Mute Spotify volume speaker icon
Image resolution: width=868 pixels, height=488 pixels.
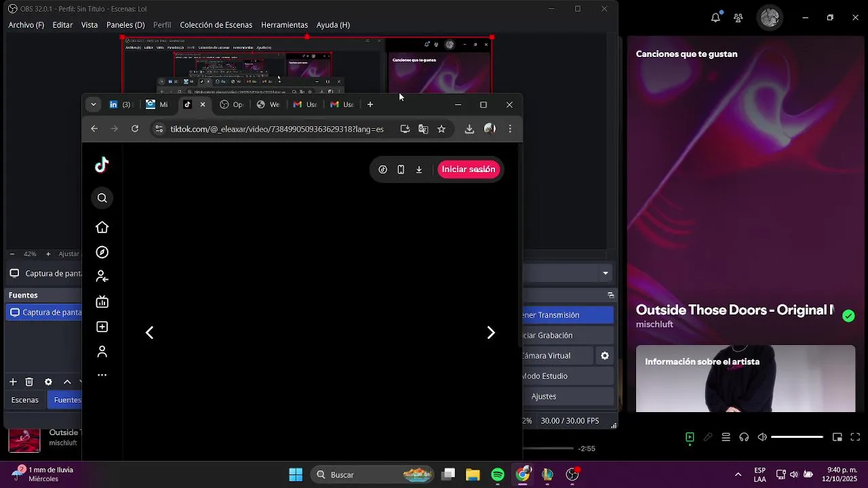[762, 437]
